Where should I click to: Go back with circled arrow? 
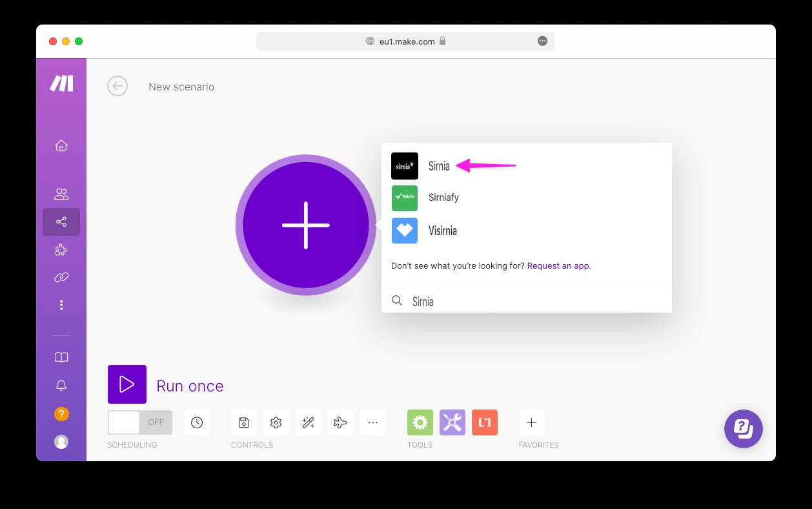117,86
